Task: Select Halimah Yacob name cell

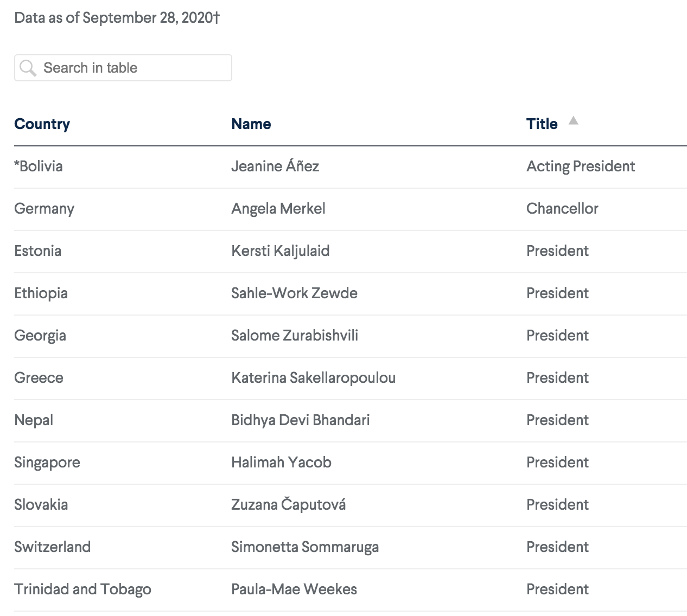Action: coord(281,462)
